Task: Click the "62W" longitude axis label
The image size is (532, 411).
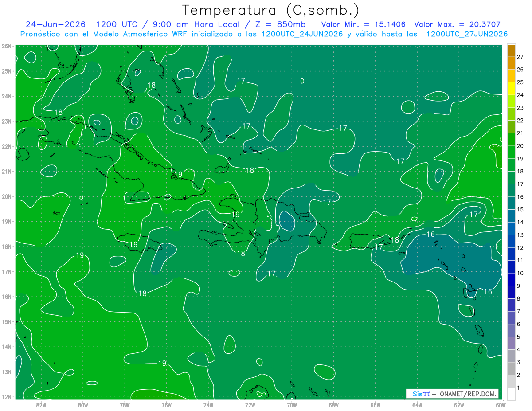Action: pos(459,405)
